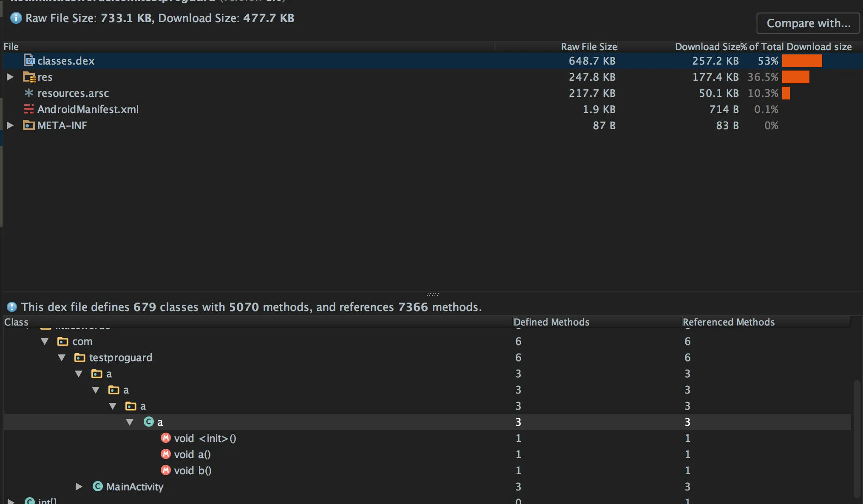Viewport: 863px width, 504px height.
Task: Expand the res folder
Action: [x=10, y=77]
